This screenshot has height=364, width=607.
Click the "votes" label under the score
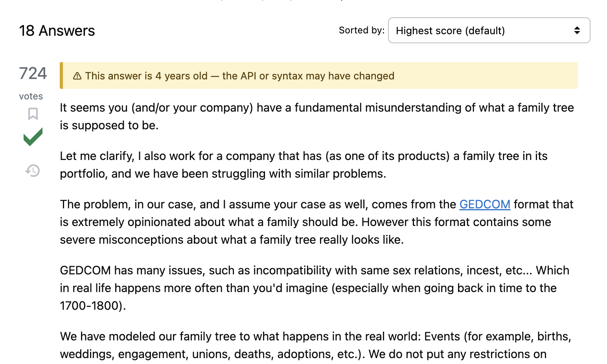tap(31, 96)
